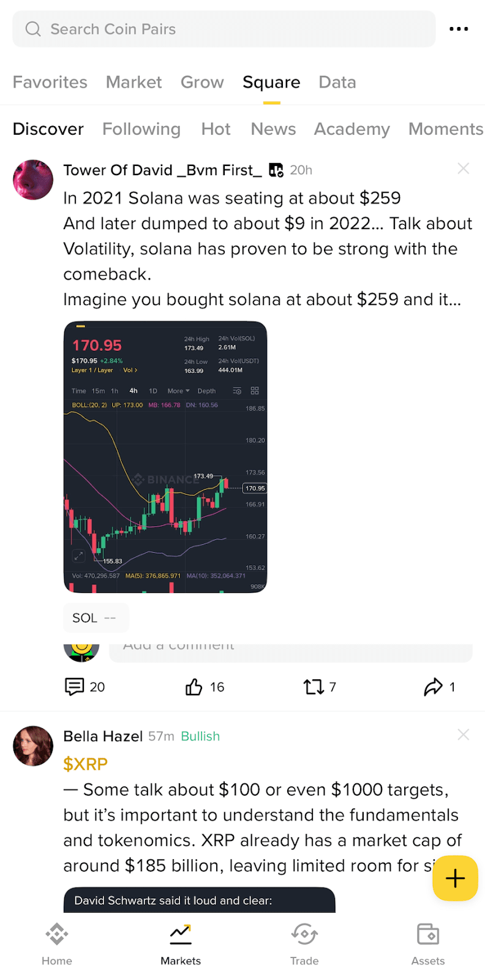The width and height of the screenshot is (485, 980).
Task: Share the Solana post with arrow icon
Action: coord(433,687)
